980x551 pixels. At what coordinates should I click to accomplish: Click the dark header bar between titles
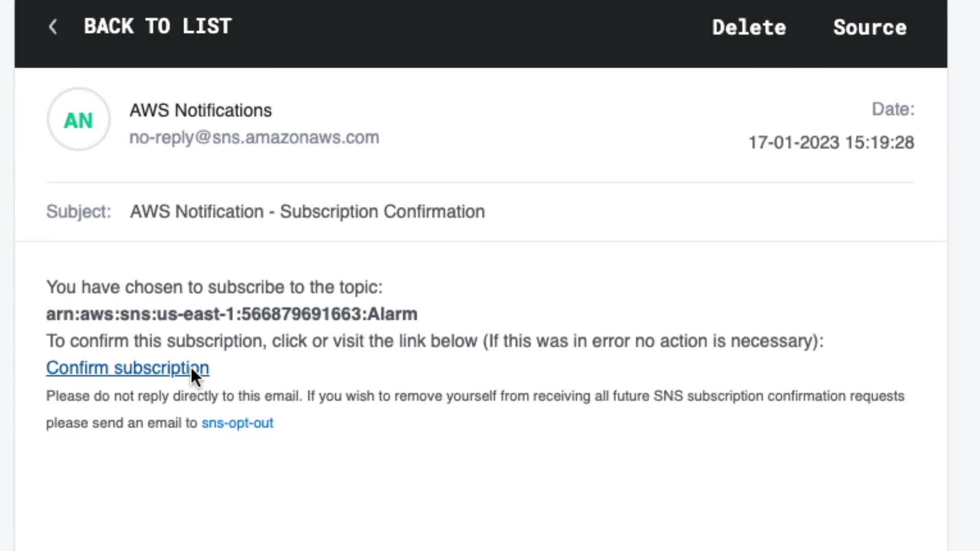click(x=470, y=31)
